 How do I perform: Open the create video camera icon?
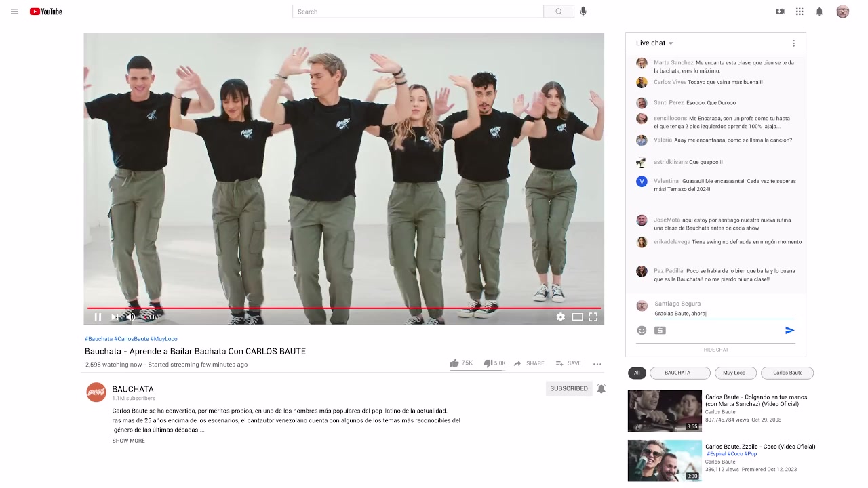(x=780, y=12)
